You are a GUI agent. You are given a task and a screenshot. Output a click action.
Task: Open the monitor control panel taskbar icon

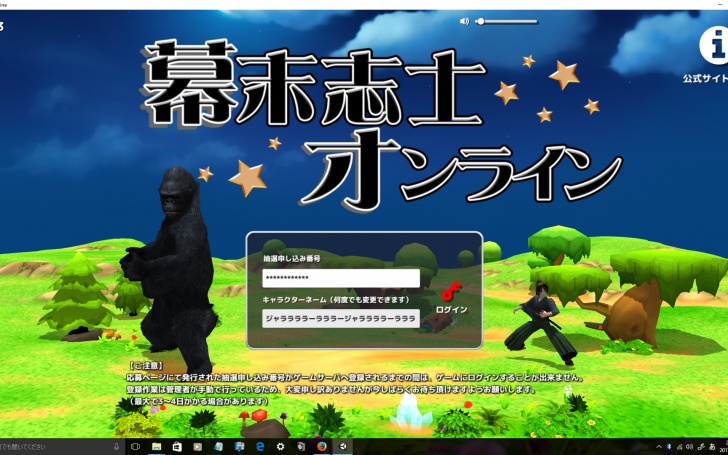click(240, 447)
